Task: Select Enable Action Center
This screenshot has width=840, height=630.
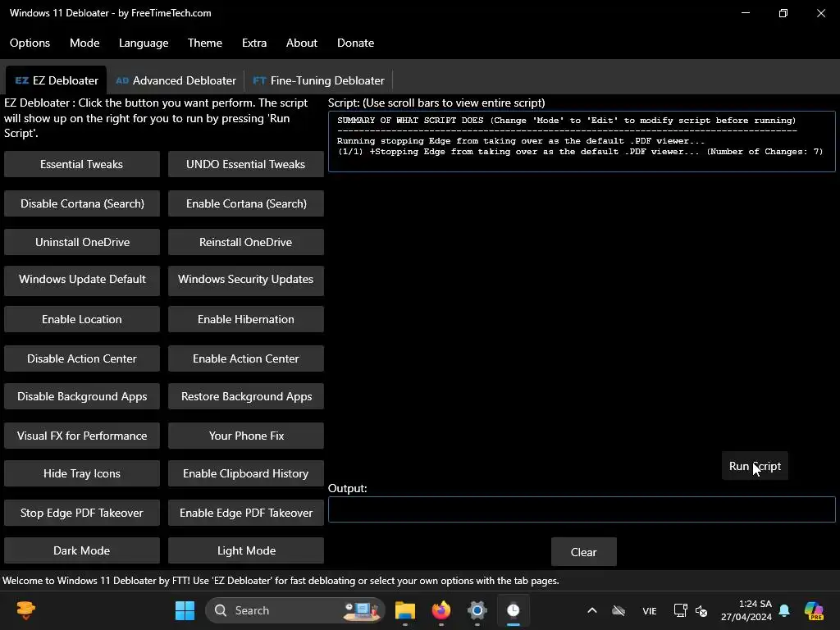Action: coord(245,358)
